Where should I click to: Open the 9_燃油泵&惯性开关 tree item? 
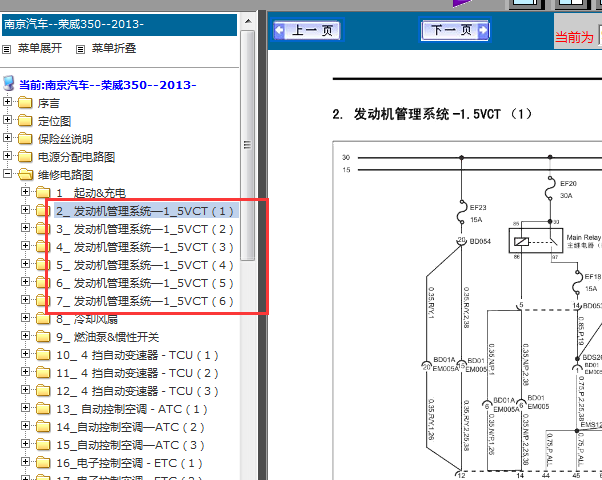click(x=108, y=337)
